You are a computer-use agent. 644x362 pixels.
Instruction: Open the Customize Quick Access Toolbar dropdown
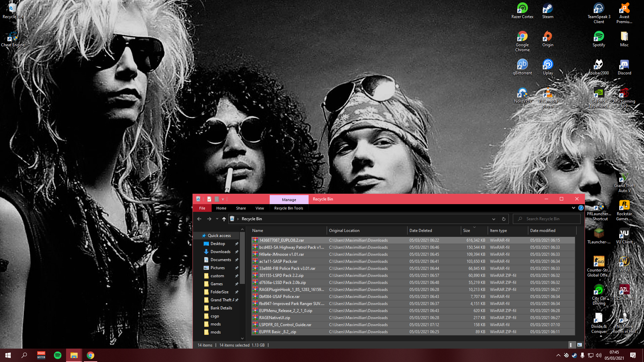tap(223, 199)
